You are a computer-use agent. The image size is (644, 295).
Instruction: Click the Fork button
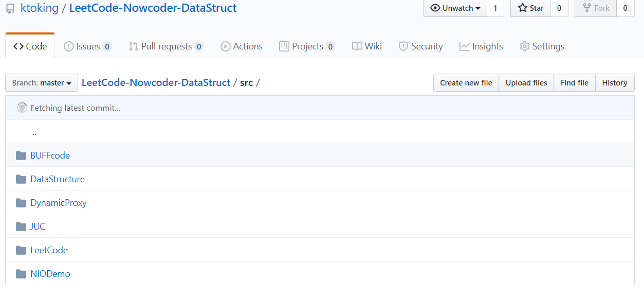(595, 8)
